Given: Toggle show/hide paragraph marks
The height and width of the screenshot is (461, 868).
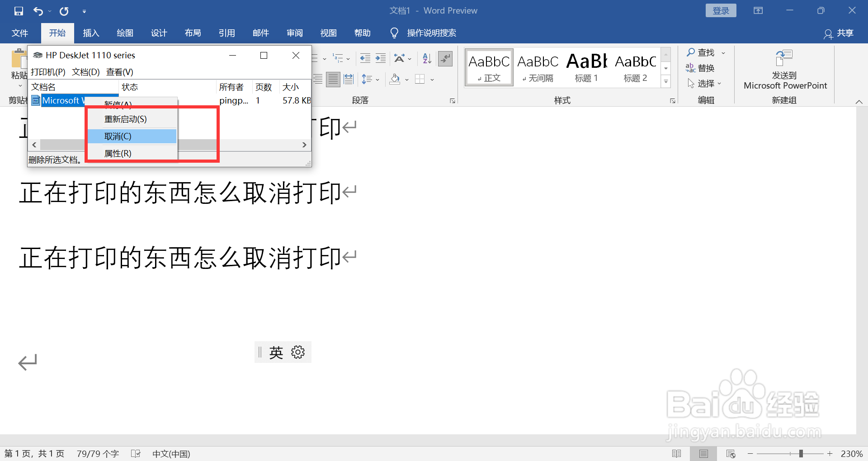Looking at the screenshot, I should coord(445,58).
